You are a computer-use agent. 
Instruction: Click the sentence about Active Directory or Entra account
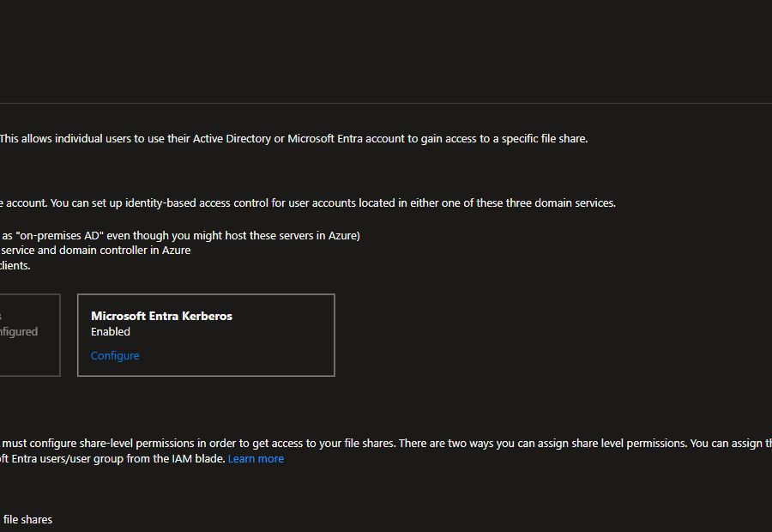294,139
